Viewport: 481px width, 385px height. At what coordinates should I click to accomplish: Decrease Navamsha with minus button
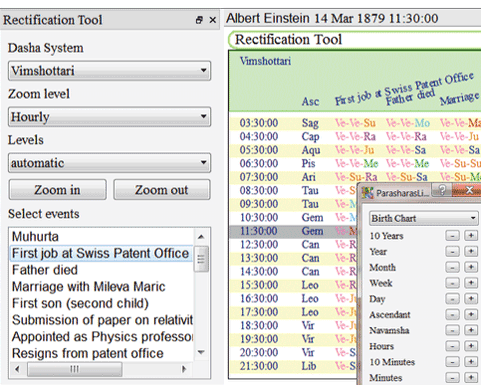(452, 330)
